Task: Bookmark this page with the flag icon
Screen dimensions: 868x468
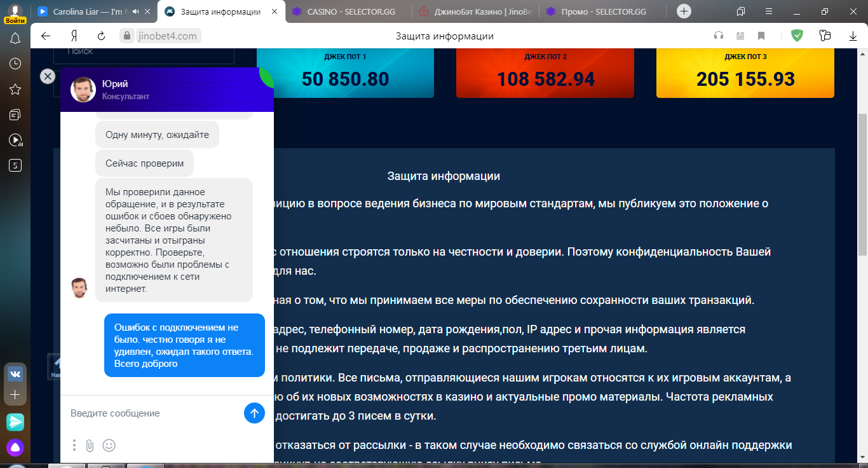Action: [762, 36]
